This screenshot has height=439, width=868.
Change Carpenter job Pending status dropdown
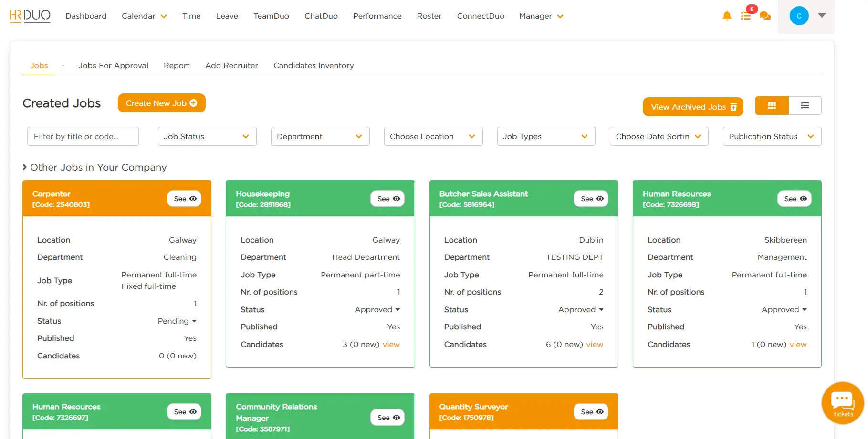[177, 321]
